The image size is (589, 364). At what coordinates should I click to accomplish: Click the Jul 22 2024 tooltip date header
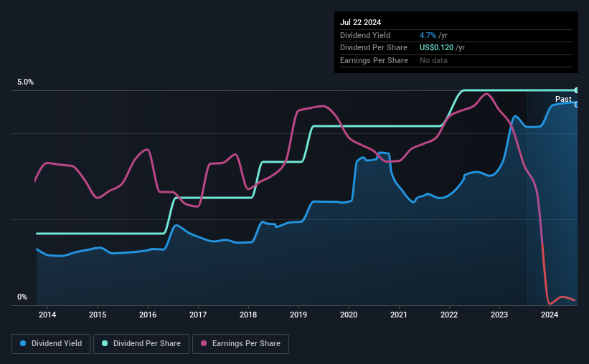click(360, 22)
